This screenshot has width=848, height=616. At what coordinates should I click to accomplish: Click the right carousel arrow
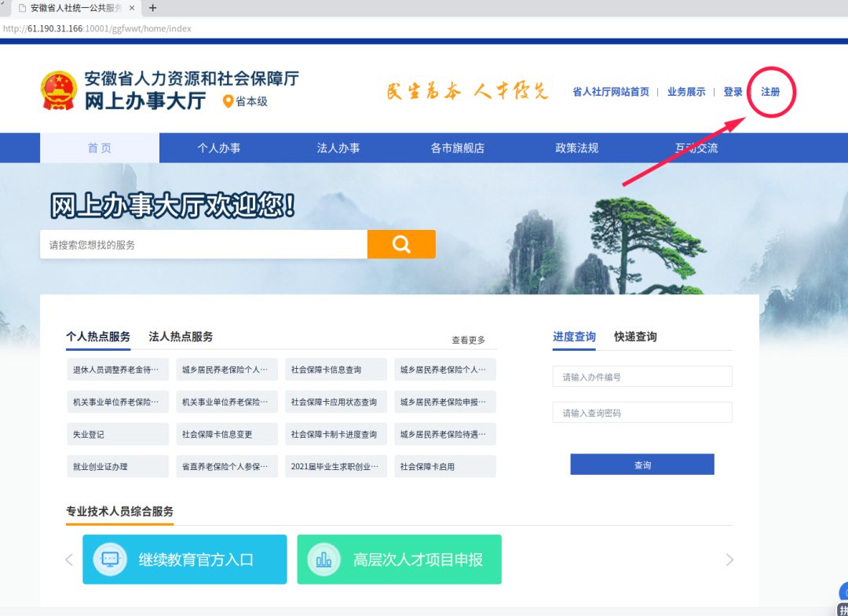[x=729, y=560]
